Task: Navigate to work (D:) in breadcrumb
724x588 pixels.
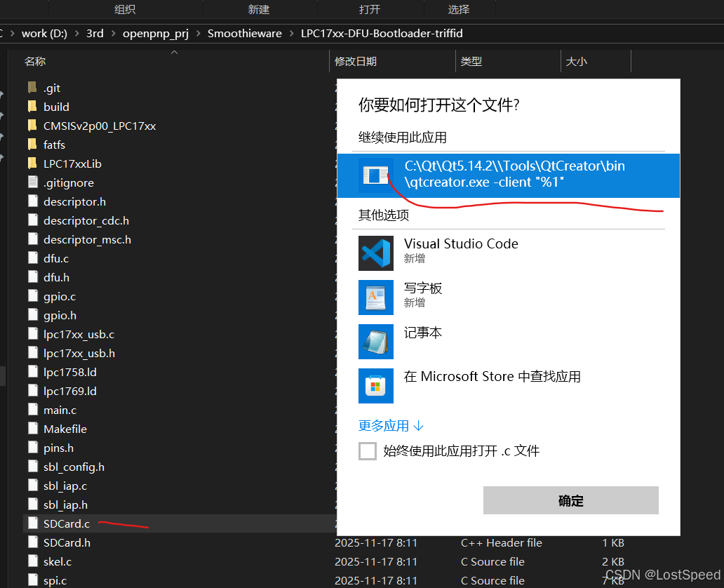Action: tap(44, 34)
